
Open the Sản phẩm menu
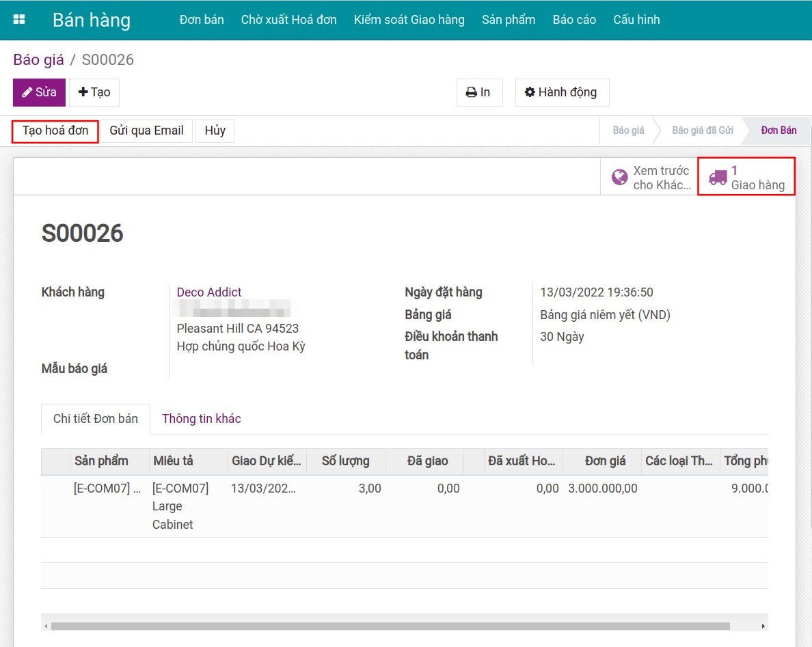point(508,20)
